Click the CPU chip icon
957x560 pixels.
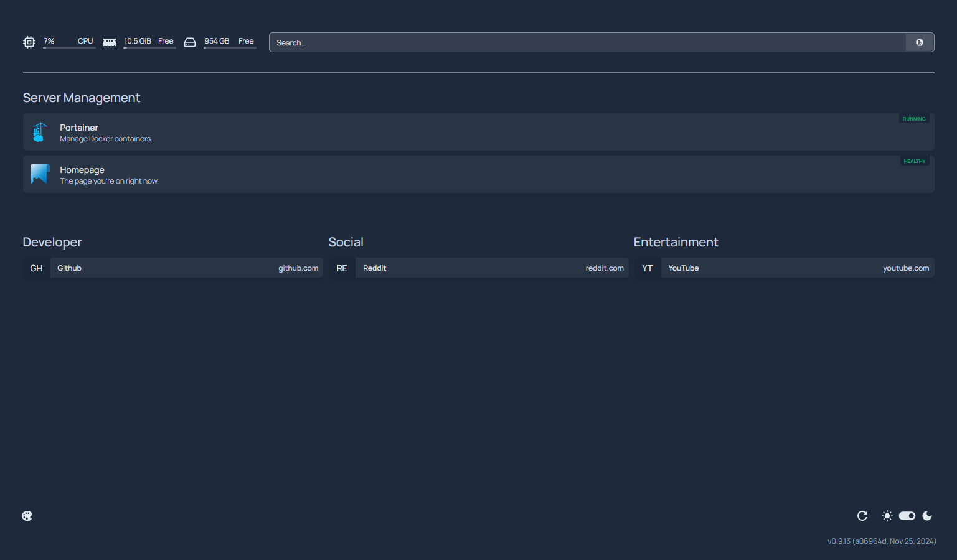pos(29,42)
